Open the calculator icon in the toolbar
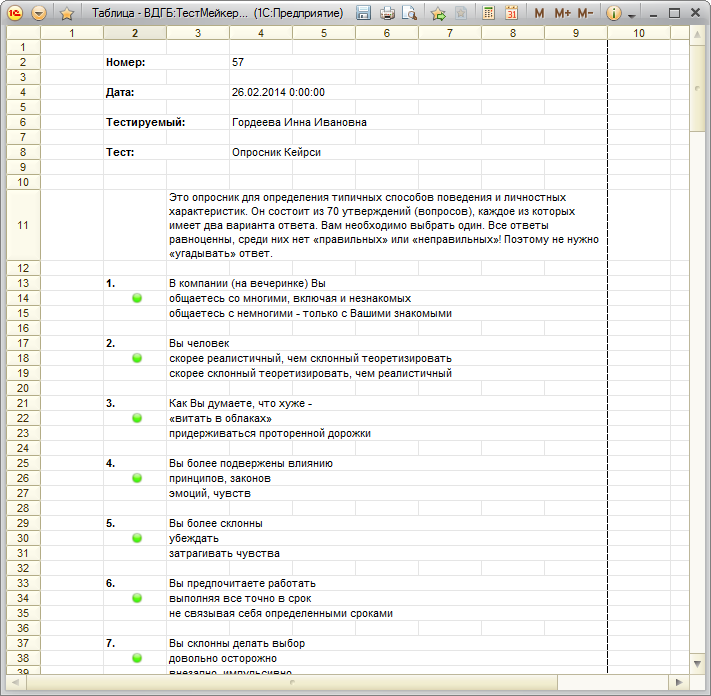The height and width of the screenshot is (696, 711). tap(488, 13)
